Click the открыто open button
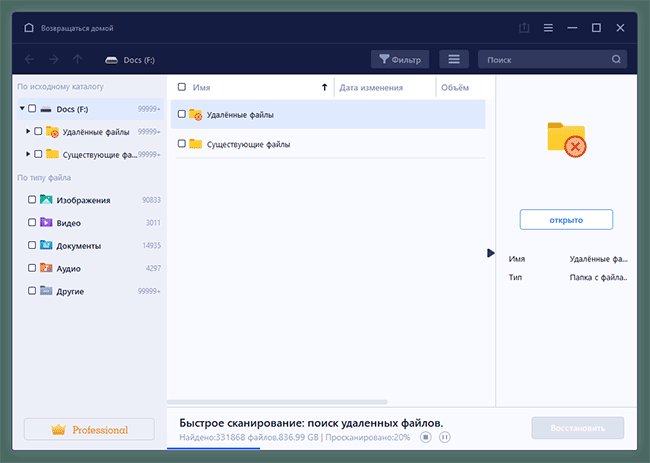Image resolution: width=650 pixels, height=463 pixels. click(566, 220)
